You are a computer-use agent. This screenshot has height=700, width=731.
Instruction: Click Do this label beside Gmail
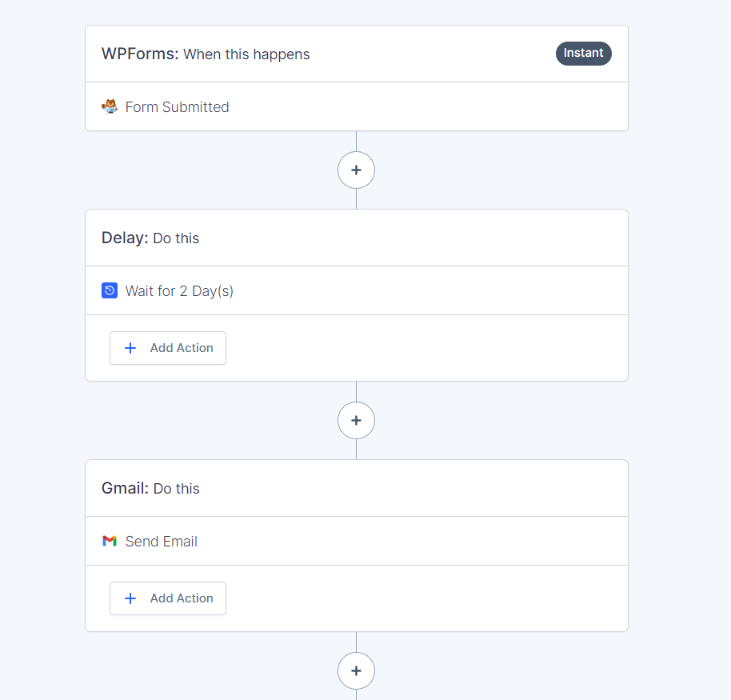click(176, 489)
